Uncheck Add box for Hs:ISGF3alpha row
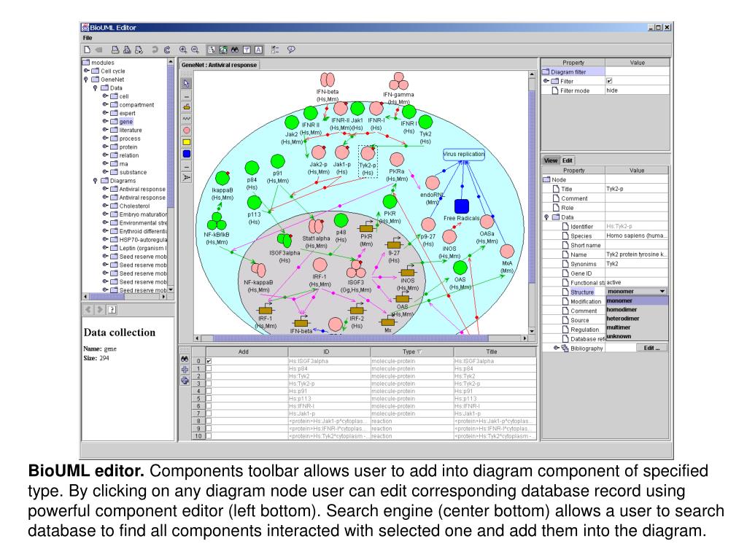The image size is (747, 560). pos(209,361)
